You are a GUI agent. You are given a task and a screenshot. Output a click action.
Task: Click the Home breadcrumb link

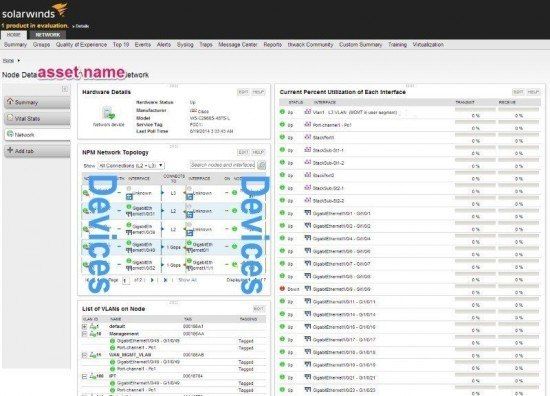click(8, 61)
